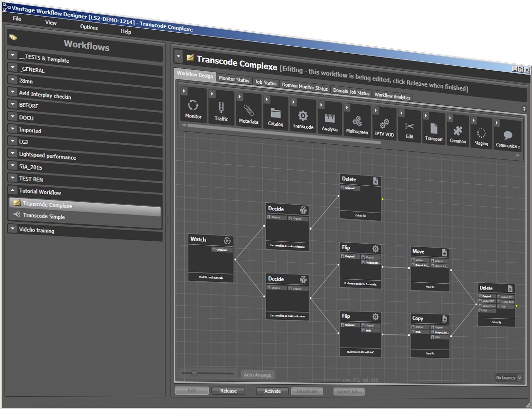The width and height of the screenshot is (532, 409).
Task: Expand the SIA_2015 category
Action: pos(13,165)
